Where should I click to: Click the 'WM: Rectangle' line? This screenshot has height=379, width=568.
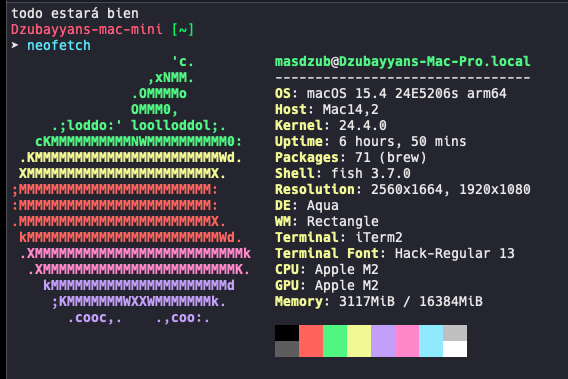click(x=327, y=221)
